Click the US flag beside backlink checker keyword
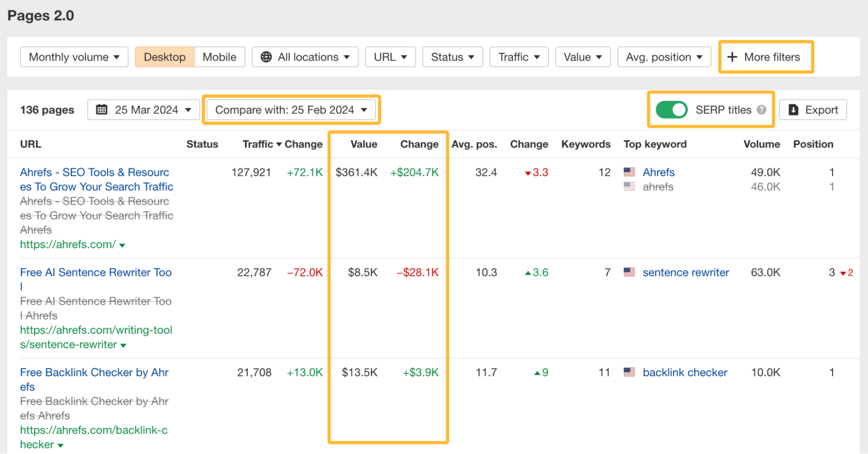868x454 pixels. (x=629, y=372)
